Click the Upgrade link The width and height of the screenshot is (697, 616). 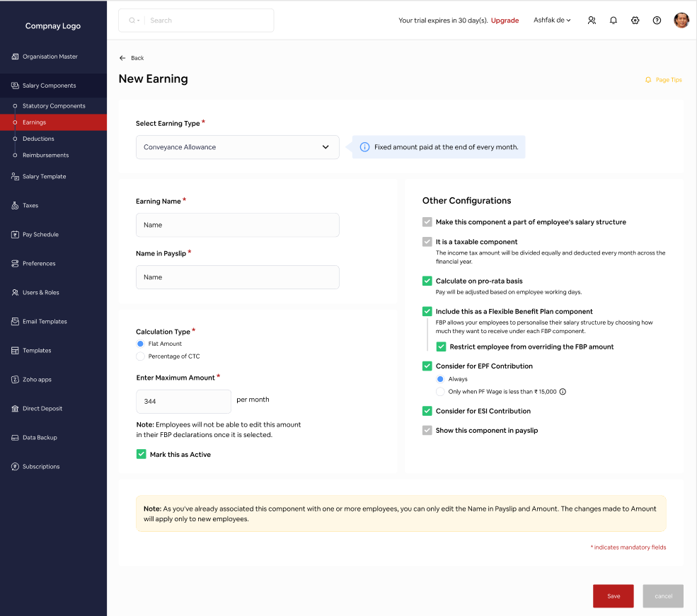coord(505,21)
